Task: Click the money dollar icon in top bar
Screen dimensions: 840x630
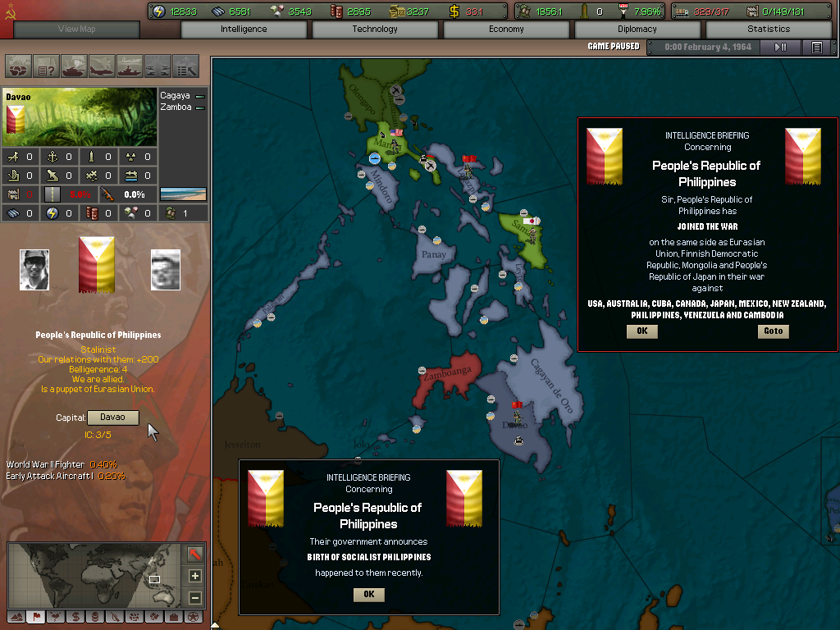Action: (x=454, y=11)
